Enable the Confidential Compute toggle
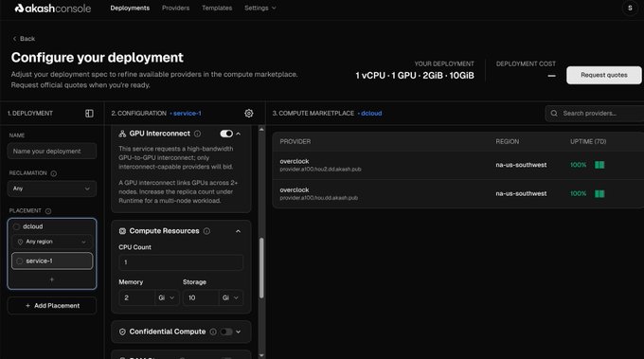The image size is (644, 359). [226, 332]
